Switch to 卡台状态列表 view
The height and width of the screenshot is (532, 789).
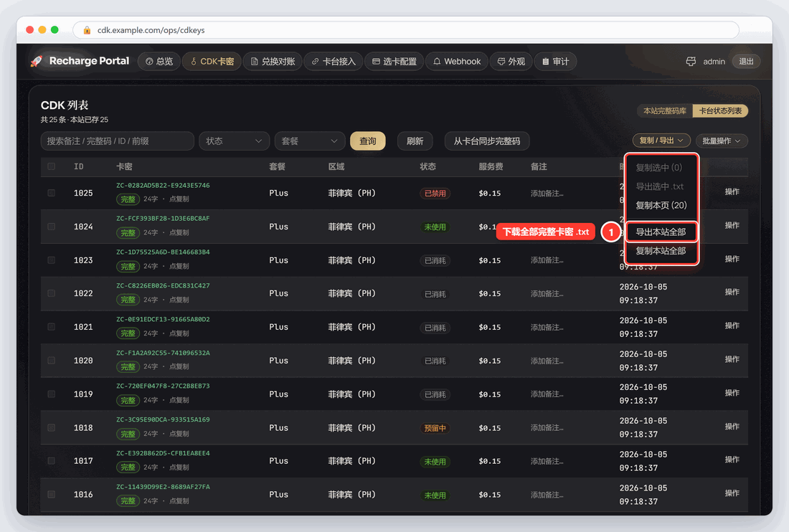pyautogui.click(x=721, y=111)
